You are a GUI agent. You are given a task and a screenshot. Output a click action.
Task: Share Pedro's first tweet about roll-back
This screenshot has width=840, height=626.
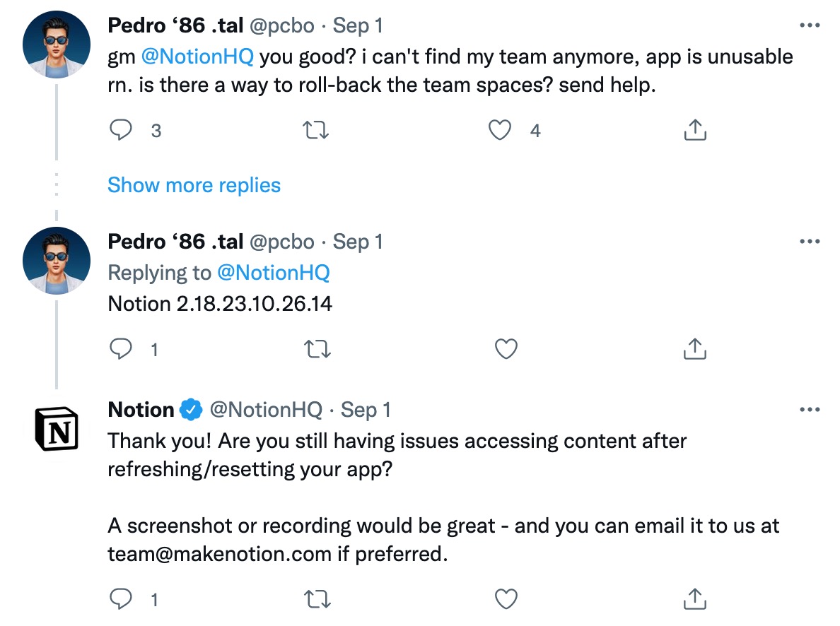coord(695,131)
